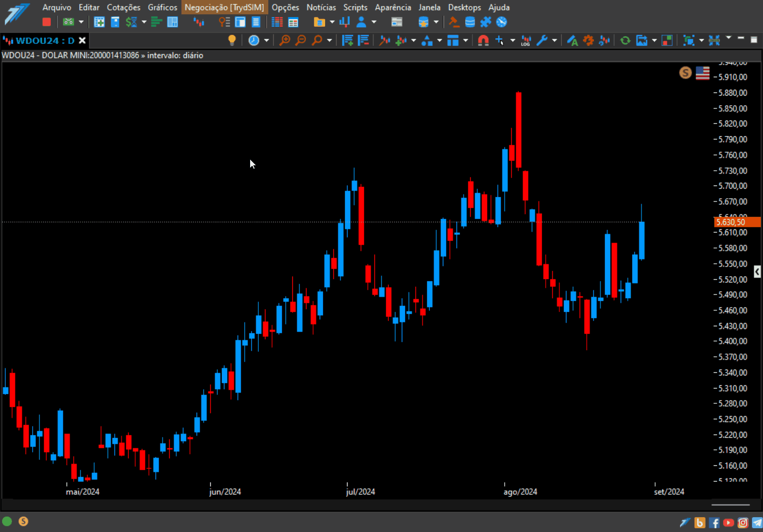Image resolution: width=763 pixels, height=532 pixels.
Task: Expand dropdown beside wrench icon
Action: pyautogui.click(x=554, y=40)
